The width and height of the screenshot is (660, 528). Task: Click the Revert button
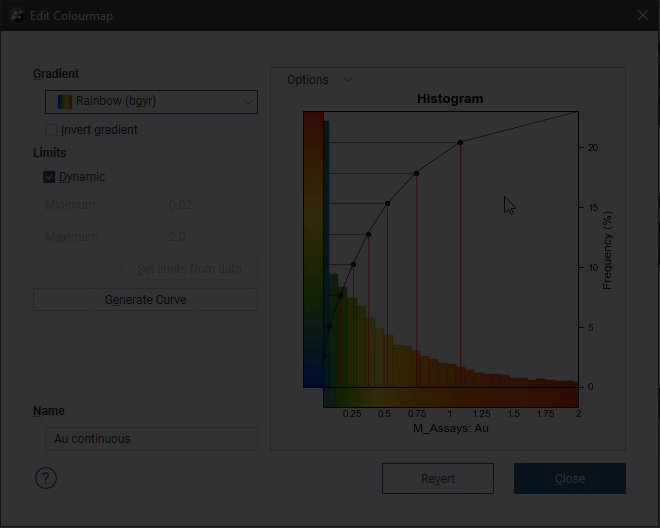point(437,479)
